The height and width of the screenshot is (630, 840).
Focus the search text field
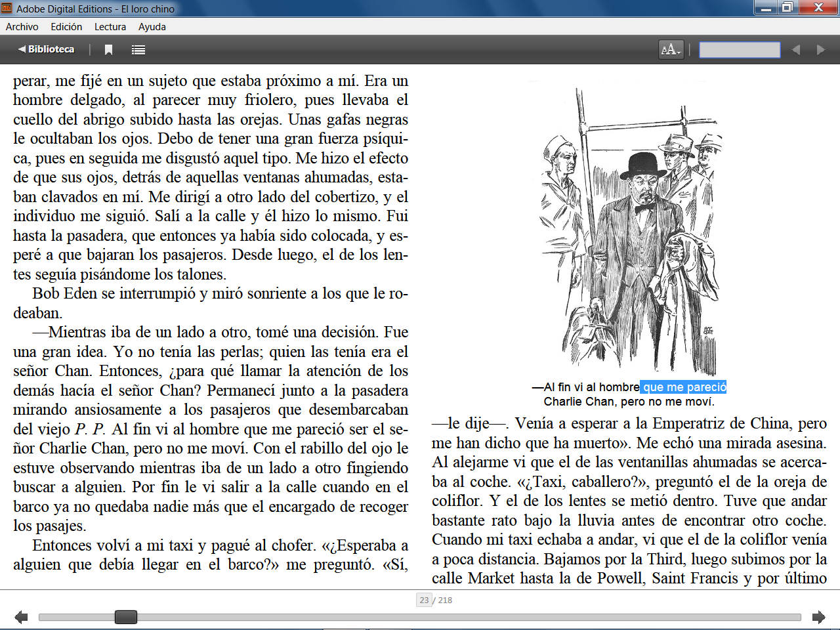(740, 50)
